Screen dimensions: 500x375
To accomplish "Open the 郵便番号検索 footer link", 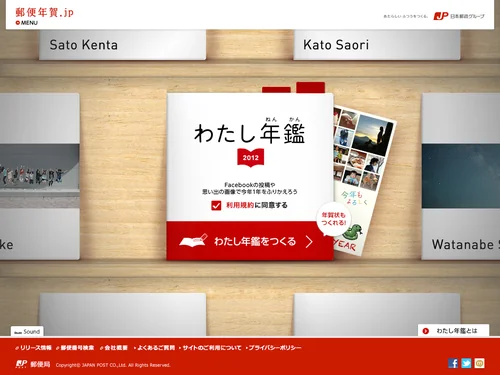I will point(75,348).
